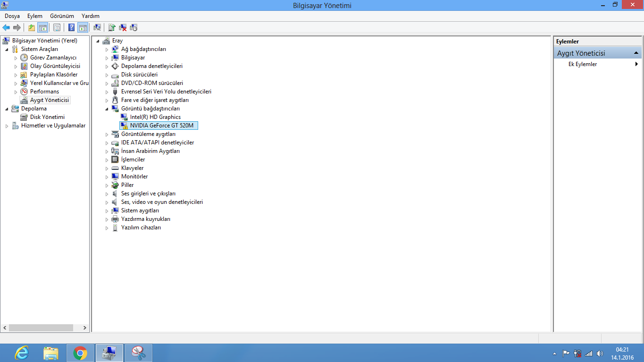644x362 pixels.
Task: Click DVD/CD-ROM sürücüleri category icon
Action: (x=115, y=83)
